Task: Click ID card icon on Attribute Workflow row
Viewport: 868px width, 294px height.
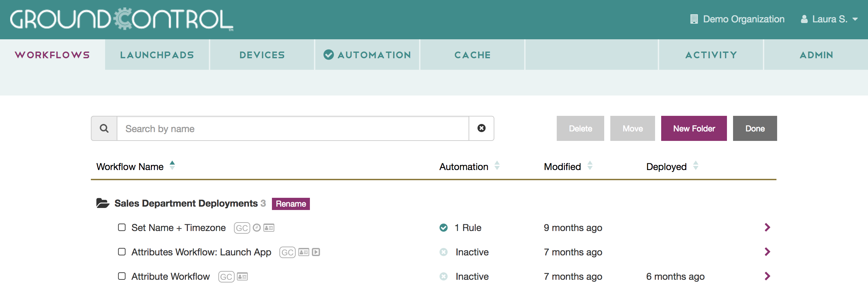Action: click(x=242, y=276)
